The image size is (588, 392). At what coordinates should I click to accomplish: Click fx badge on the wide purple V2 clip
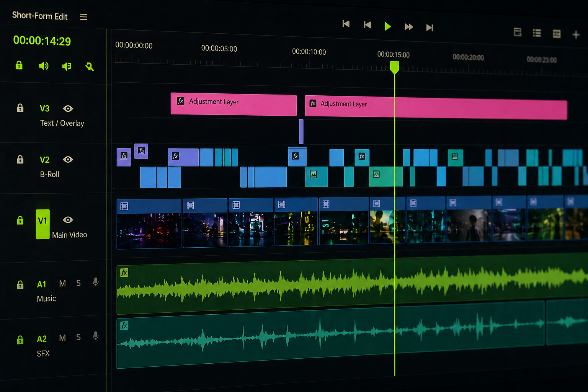coord(175,156)
